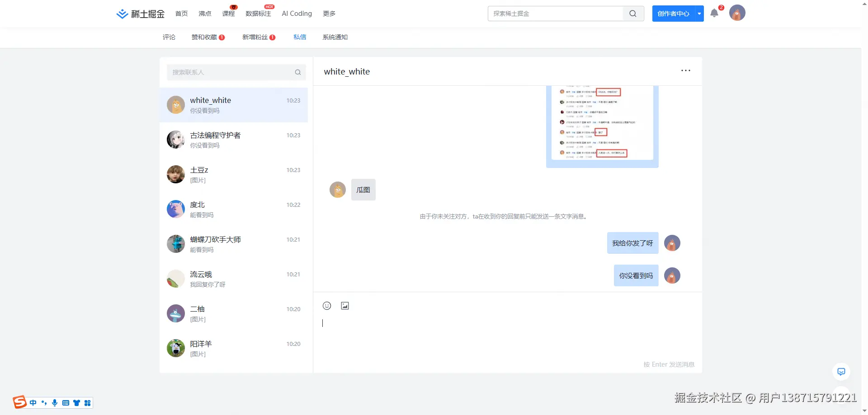868x415 pixels.
Task: Toggle full/half-width punctuation in input bar
Action: (44, 402)
